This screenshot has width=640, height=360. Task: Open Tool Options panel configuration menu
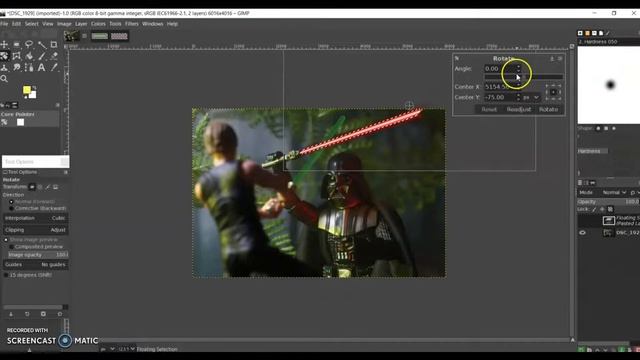point(65,172)
